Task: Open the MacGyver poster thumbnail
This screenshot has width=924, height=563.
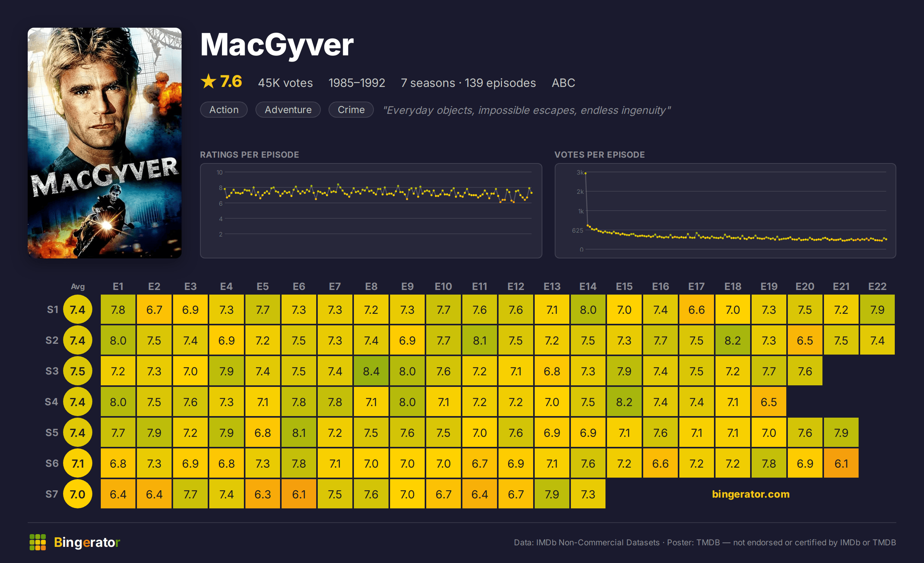Action: [105, 143]
